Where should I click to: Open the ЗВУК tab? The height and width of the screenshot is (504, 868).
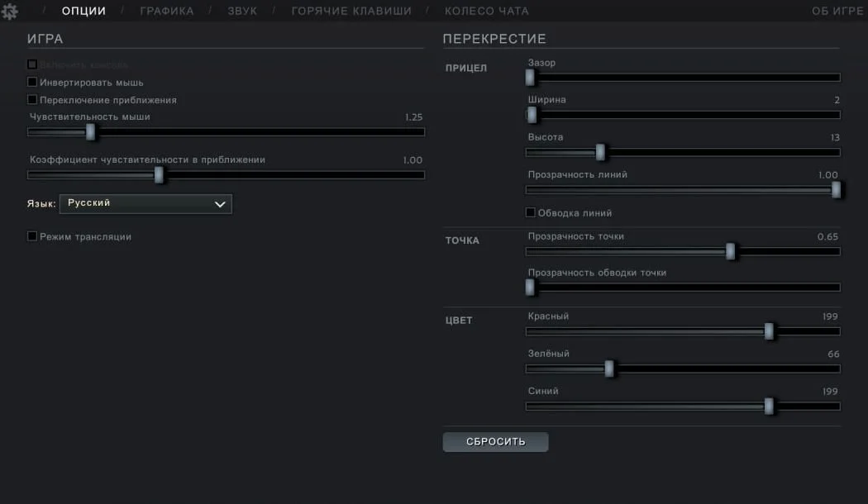[242, 11]
